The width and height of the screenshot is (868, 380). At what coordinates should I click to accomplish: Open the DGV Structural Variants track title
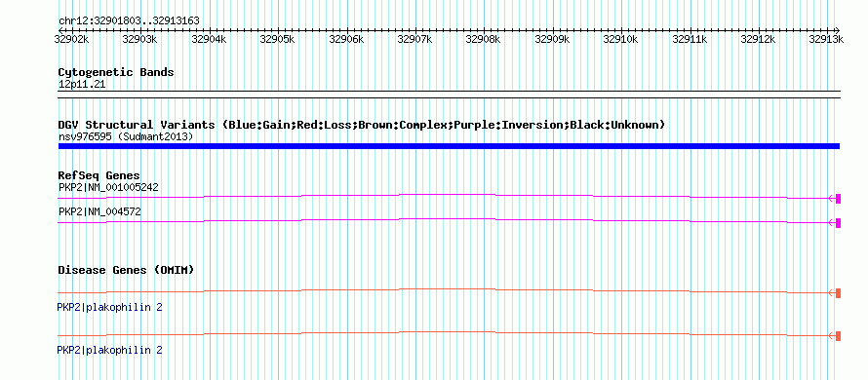(362, 125)
